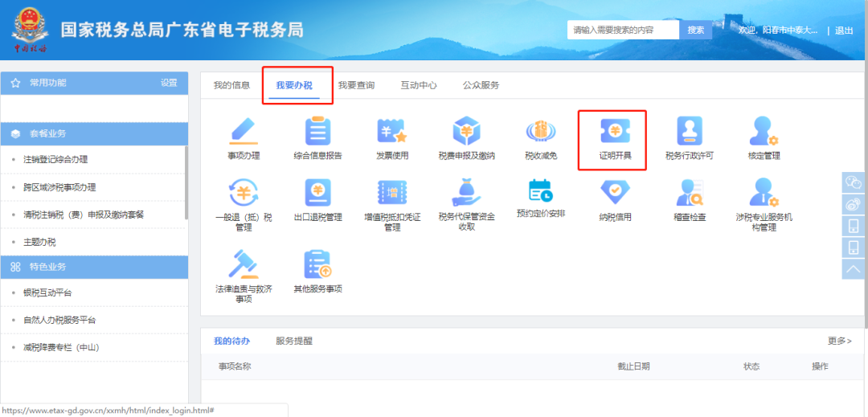Open 证明开具 ticket icon
The width and height of the screenshot is (868, 417).
click(615, 131)
